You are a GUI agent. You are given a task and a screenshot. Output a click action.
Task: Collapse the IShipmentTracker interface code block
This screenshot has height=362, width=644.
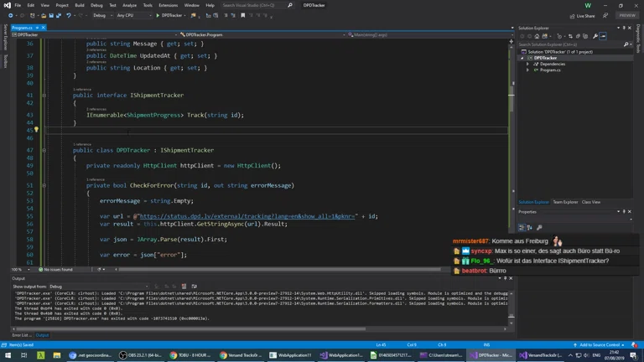coord(44,96)
